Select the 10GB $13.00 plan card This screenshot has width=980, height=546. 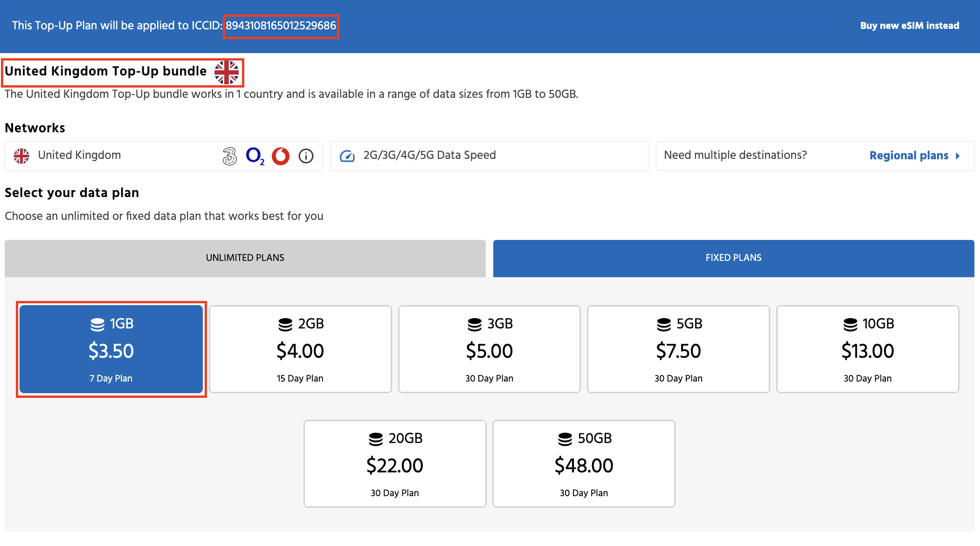tap(867, 349)
